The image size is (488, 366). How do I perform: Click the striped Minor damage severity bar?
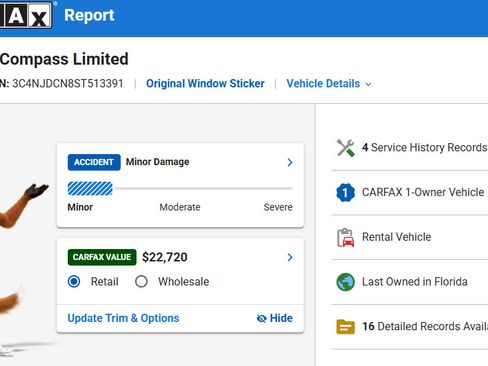[90, 189]
